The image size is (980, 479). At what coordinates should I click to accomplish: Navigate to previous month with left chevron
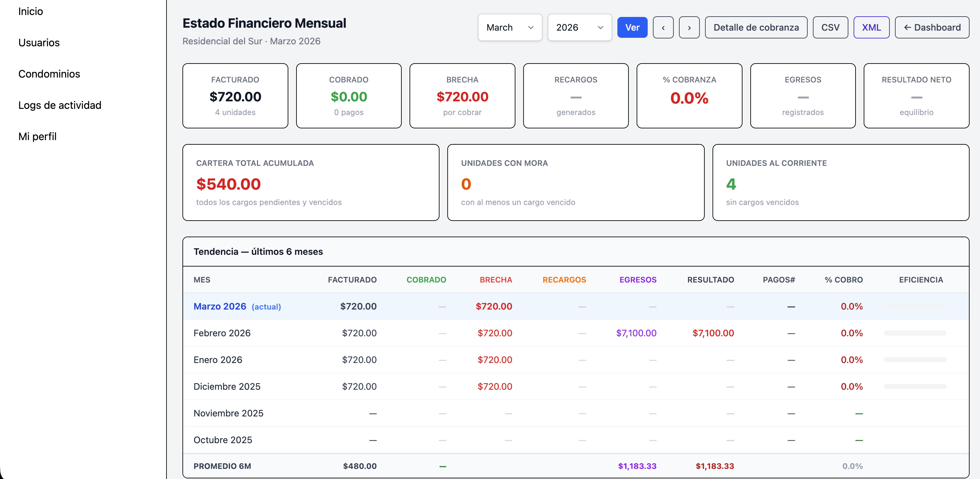(x=663, y=27)
